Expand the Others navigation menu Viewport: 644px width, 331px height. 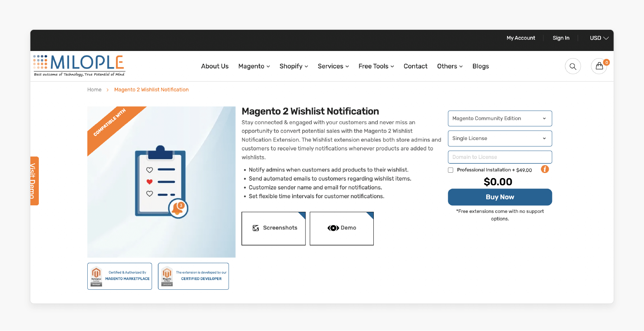[x=450, y=66]
